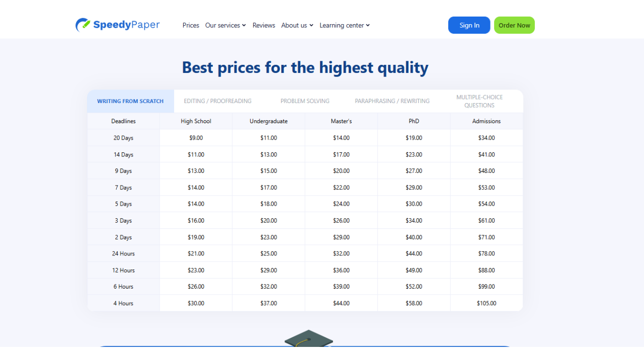Click the 7 Days deadline label
Image resolution: width=644 pixels, height=362 pixels.
tap(123, 188)
